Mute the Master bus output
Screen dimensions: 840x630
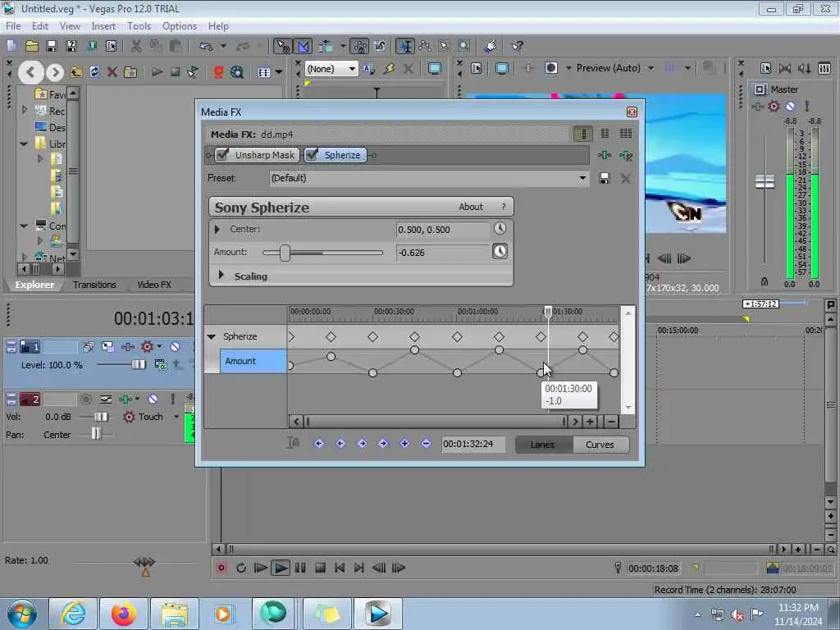790,106
